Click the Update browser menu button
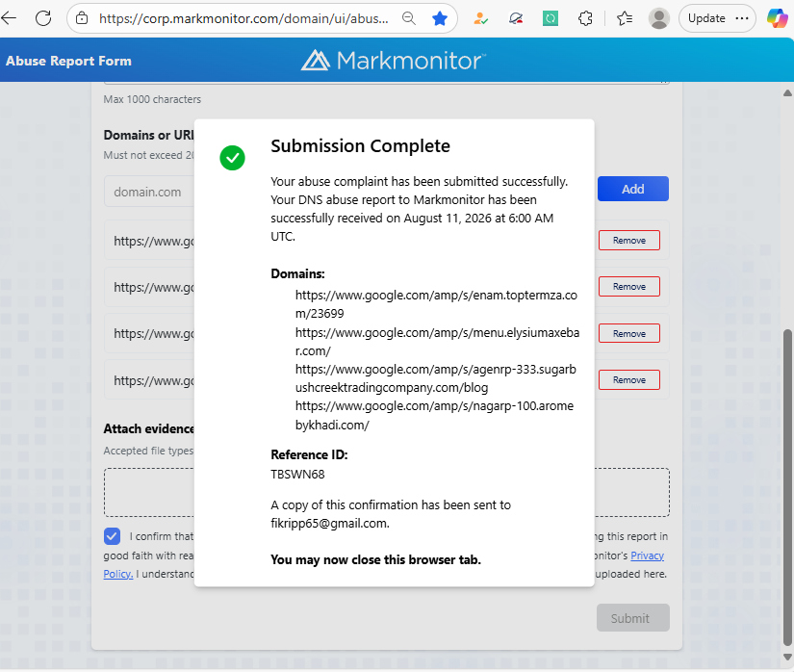 [717, 18]
